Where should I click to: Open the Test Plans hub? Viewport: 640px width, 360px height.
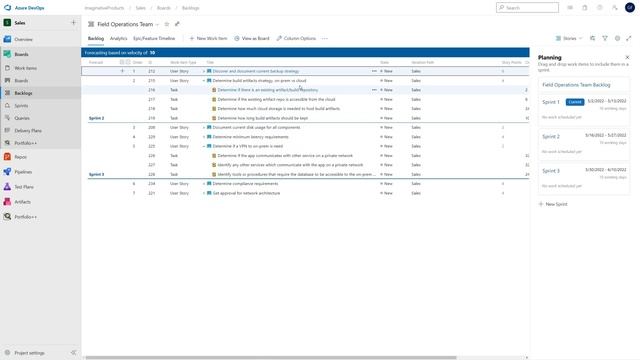click(24, 187)
